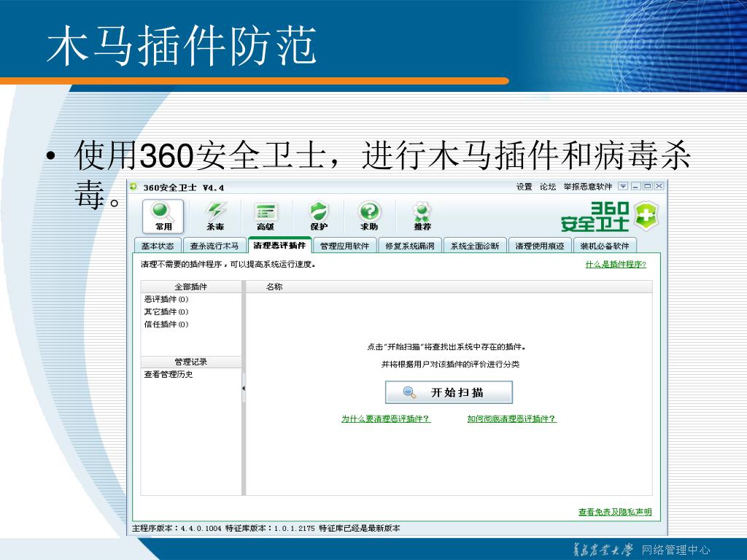747x560 pixels.
Task: Click the 管理记录 panel header
Action: [x=191, y=362]
